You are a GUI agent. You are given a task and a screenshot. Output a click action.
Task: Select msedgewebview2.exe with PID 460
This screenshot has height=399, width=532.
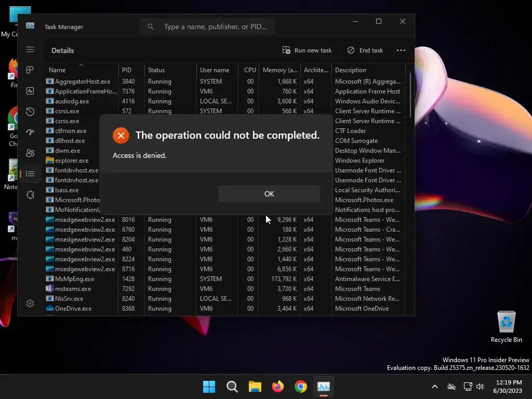click(x=224, y=249)
